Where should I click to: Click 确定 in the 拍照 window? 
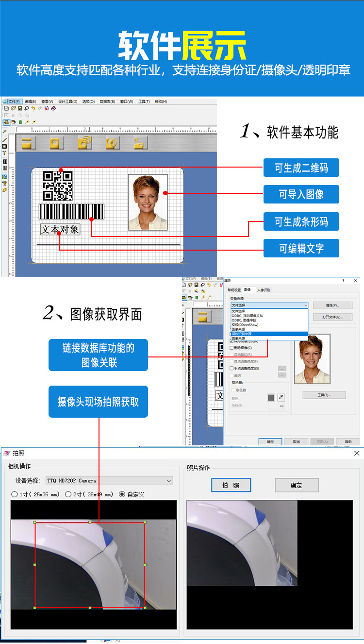[x=297, y=485]
